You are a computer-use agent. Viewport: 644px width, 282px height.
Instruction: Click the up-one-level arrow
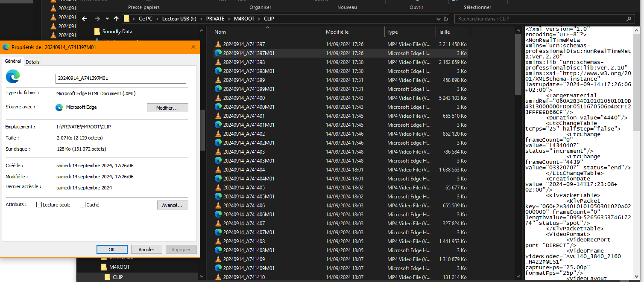pyautogui.click(x=116, y=19)
